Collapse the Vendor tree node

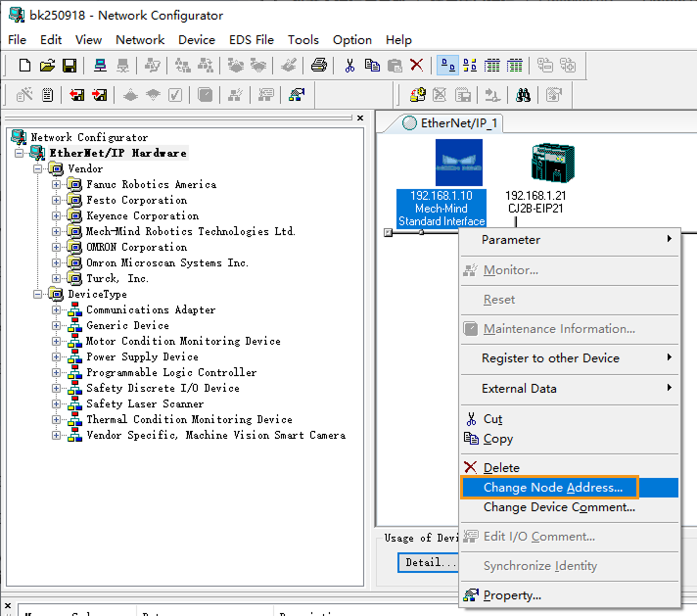tap(38, 168)
